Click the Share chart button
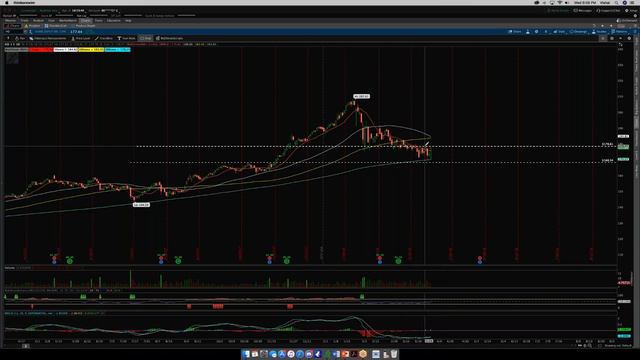 (515, 31)
